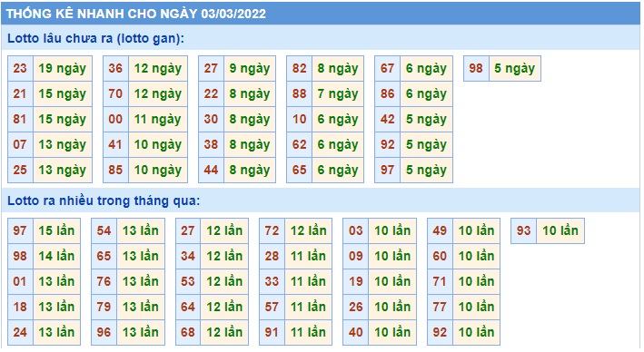Click the '11 lần' value beside 91

point(309,332)
